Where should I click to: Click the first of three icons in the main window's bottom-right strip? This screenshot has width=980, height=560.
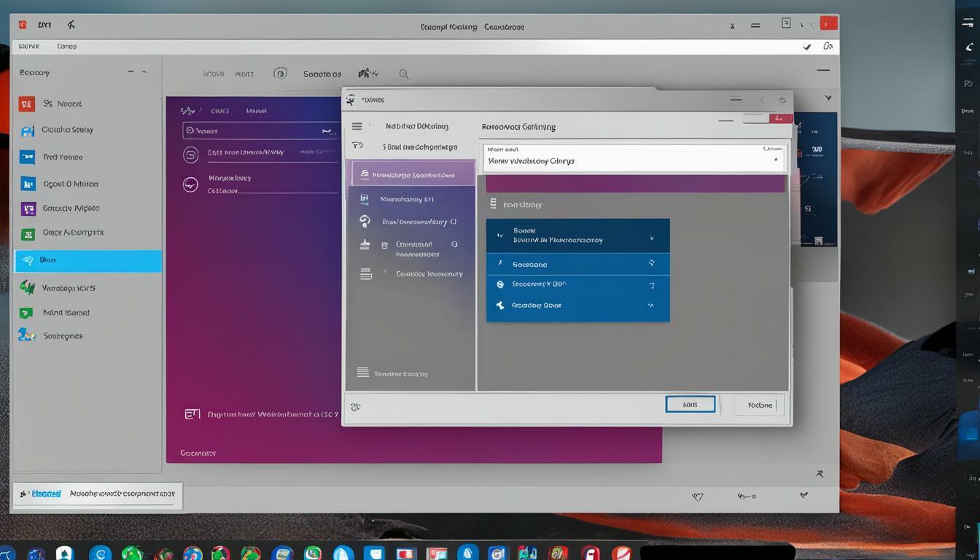698,497
